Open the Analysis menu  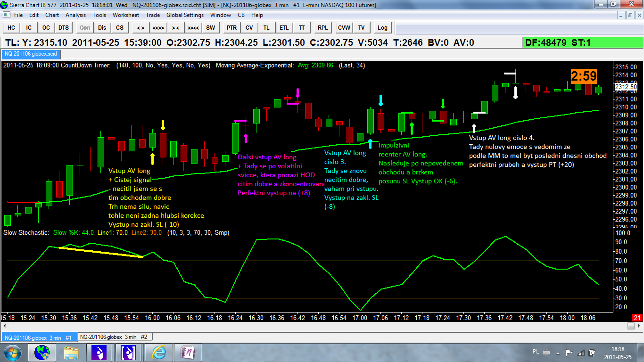tap(76, 15)
